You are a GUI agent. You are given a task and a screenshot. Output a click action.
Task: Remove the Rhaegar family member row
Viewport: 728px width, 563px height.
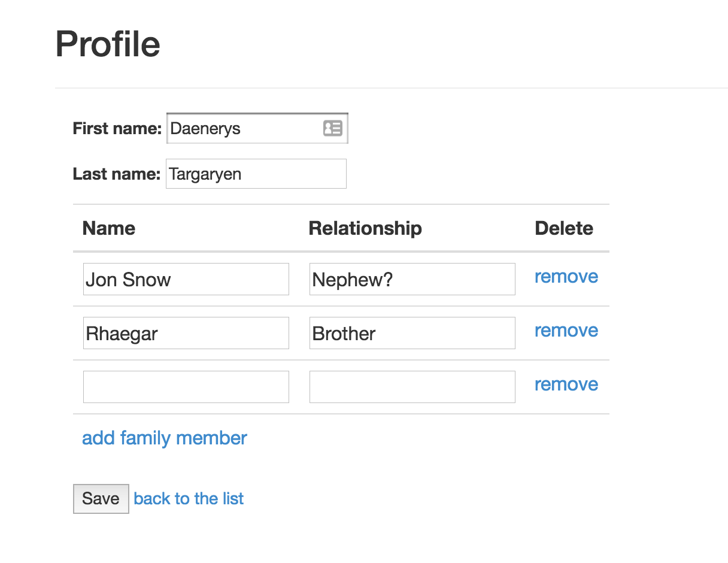click(566, 331)
